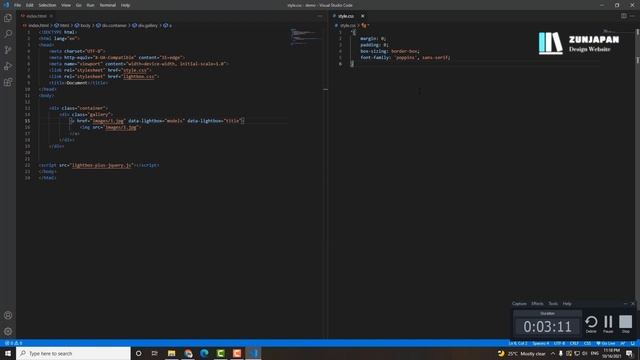Screen dimensions: 640x360
Task: Open Chrome from the taskbar
Action: [x=188, y=353]
